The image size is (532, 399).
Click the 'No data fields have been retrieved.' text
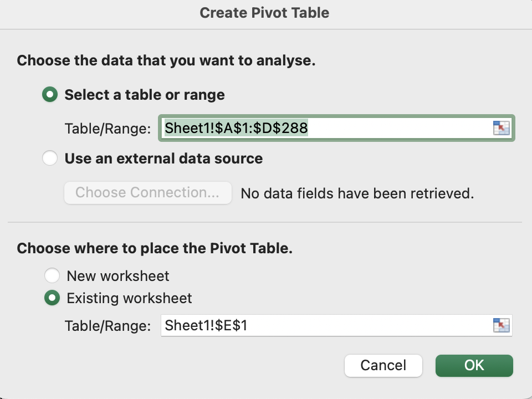[x=357, y=193]
